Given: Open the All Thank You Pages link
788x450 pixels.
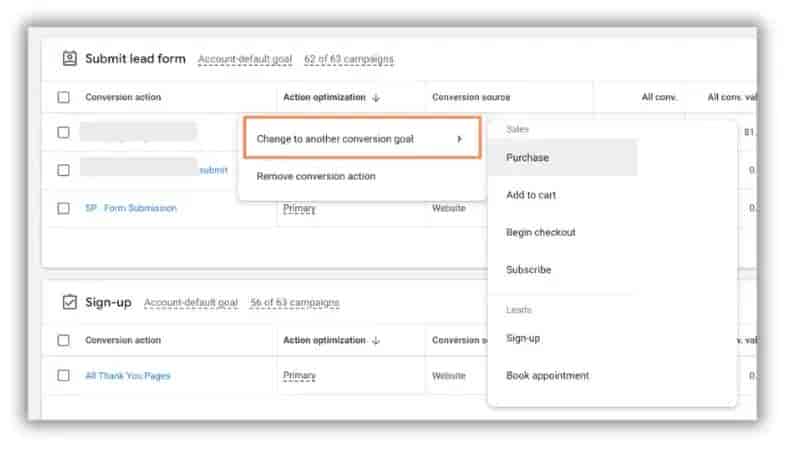Looking at the screenshot, I should pyautogui.click(x=128, y=376).
